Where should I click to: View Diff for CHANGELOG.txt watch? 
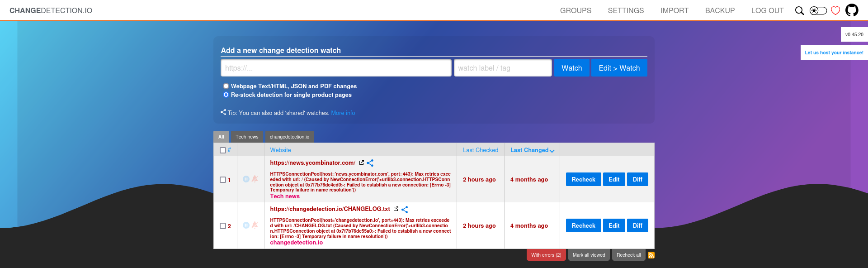pyautogui.click(x=637, y=225)
